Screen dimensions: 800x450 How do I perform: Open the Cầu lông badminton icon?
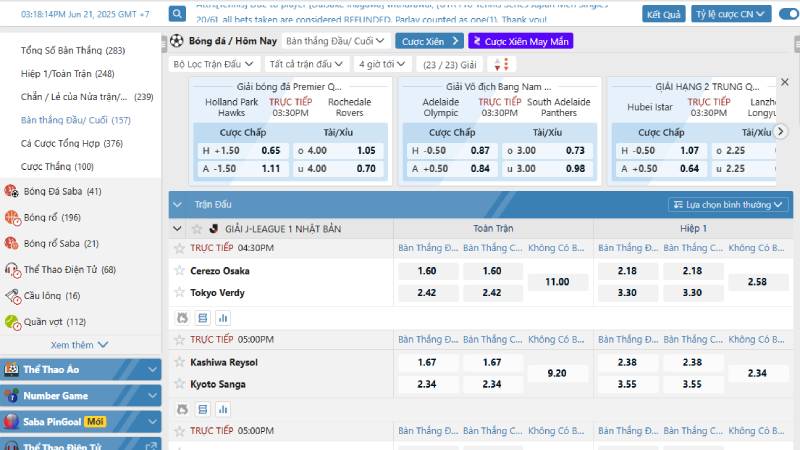(12, 296)
